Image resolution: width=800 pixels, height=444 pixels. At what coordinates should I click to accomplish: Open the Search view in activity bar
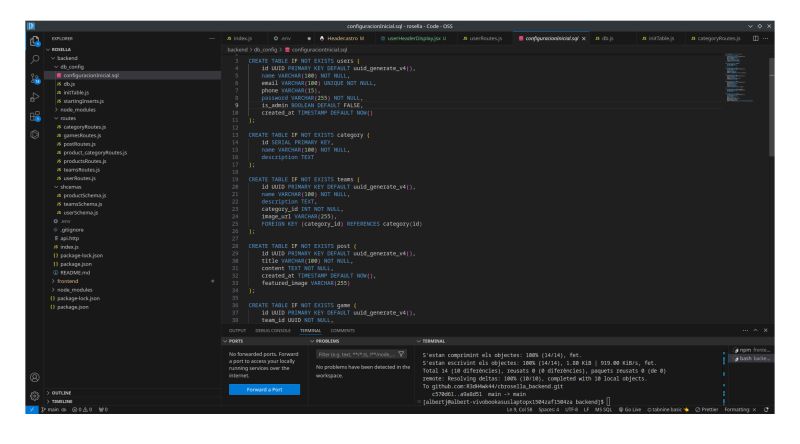(35, 60)
